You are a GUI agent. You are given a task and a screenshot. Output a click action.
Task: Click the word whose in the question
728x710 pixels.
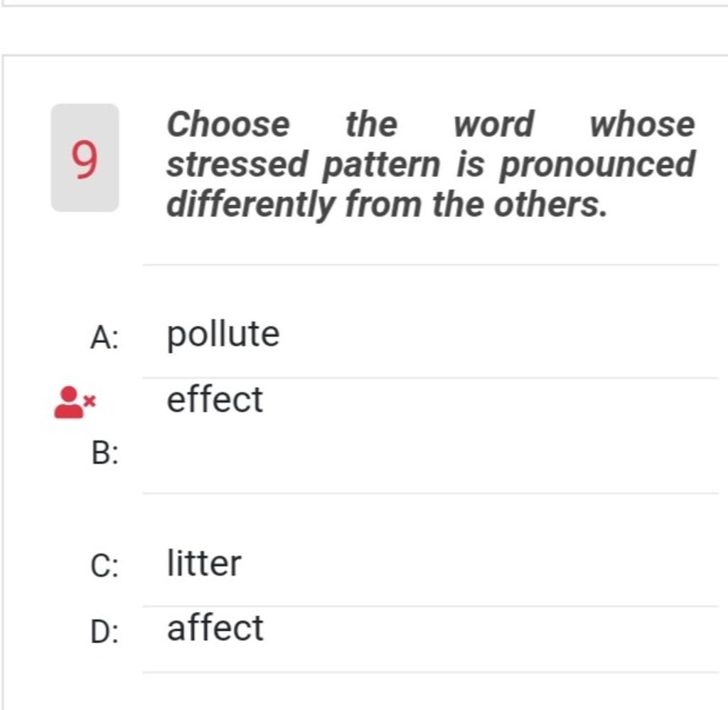pyautogui.click(x=643, y=124)
